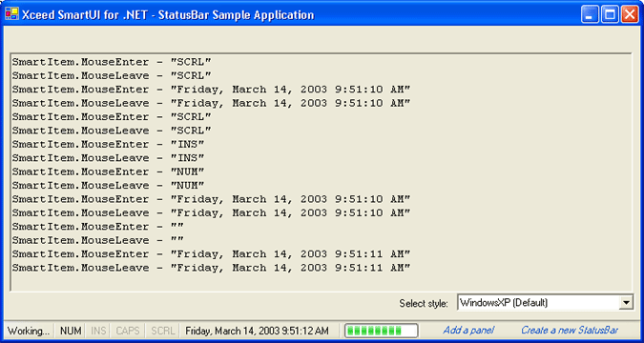Select the MouseEnter 9:51:11 AM log line
This screenshot has width=644, height=343.
pos(211,254)
